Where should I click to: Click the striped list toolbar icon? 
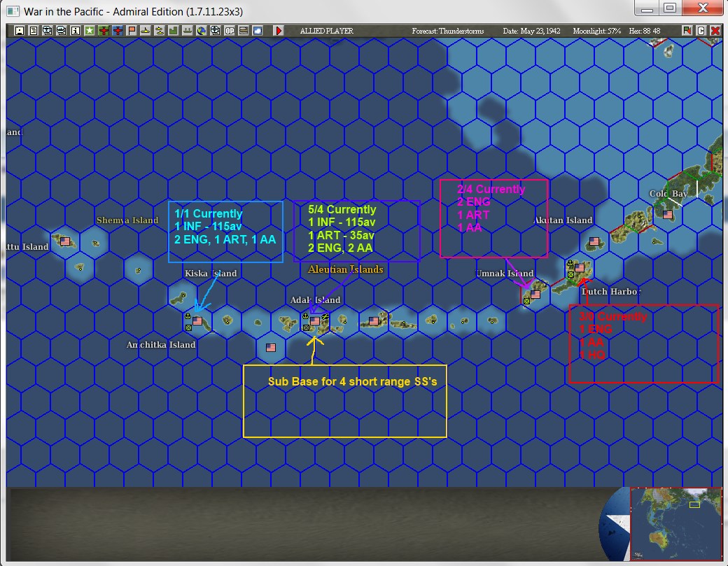(244, 31)
